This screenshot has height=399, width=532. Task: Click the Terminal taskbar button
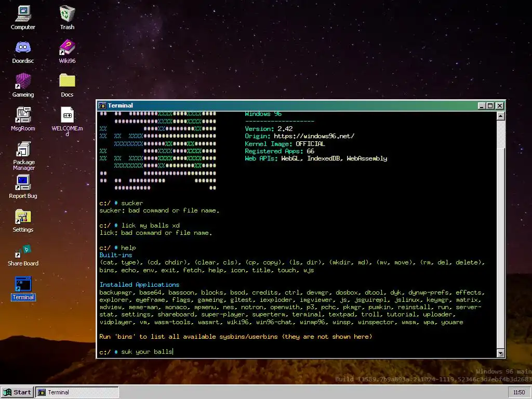[x=77, y=392]
